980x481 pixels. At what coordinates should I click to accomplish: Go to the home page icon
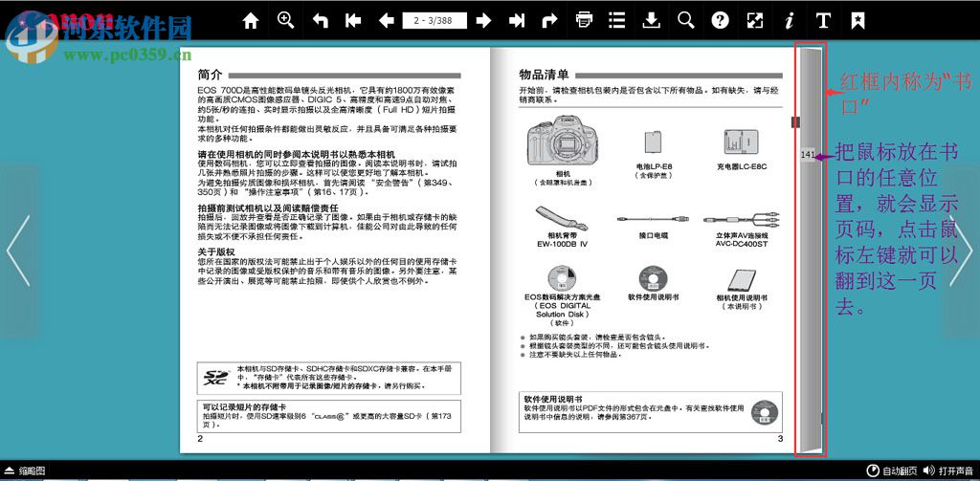coord(251,21)
